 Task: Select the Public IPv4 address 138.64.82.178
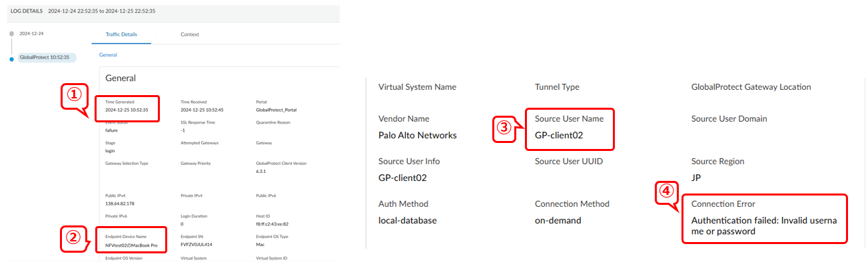[x=120, y=203]
